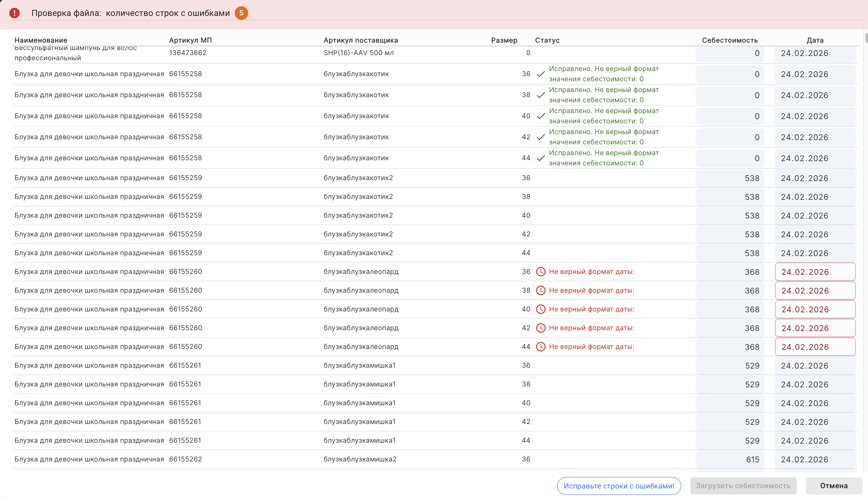Click cost field 615 for мишка2 row
Viewport: 868px width, 499px height.
730,460
